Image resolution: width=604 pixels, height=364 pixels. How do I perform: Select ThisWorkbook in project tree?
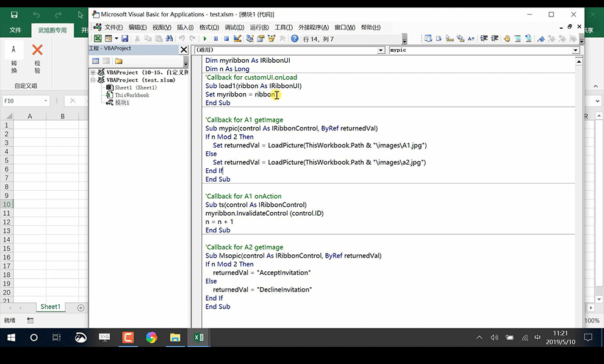[x=132, y=95]
